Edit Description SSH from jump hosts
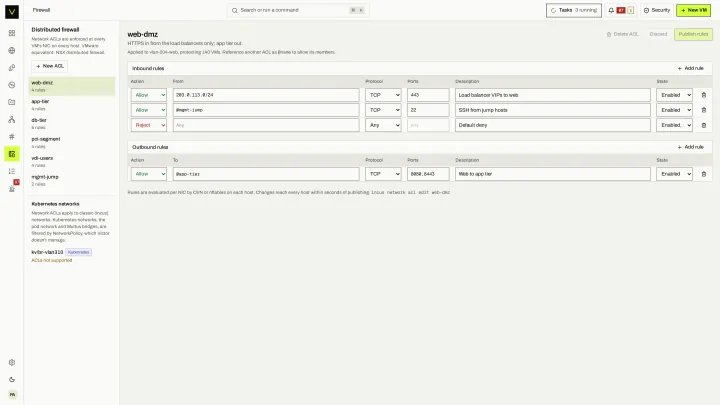 click(553, 110)
